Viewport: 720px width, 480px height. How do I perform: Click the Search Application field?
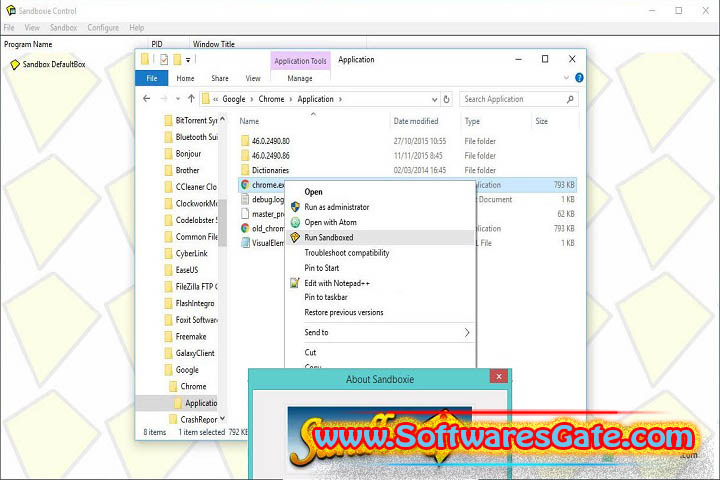pos(518,99)
